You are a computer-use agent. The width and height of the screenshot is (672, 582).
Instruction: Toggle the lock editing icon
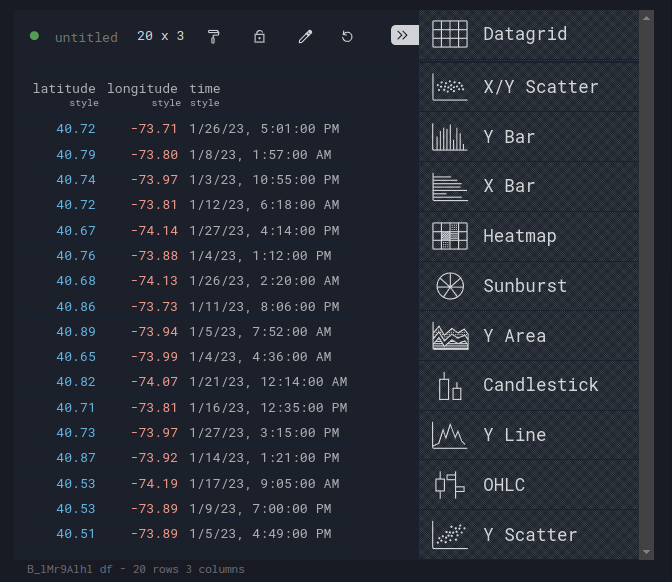[259, 37]
